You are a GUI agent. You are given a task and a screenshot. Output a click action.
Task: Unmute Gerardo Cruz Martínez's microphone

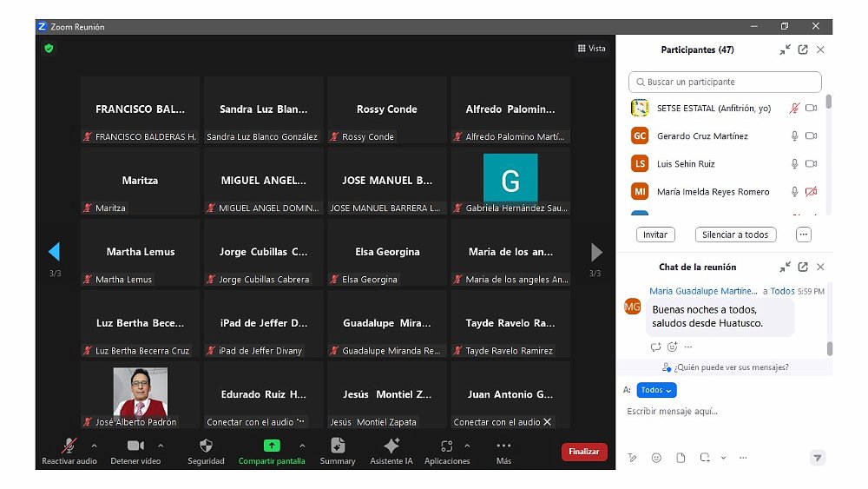coord(793,136)
